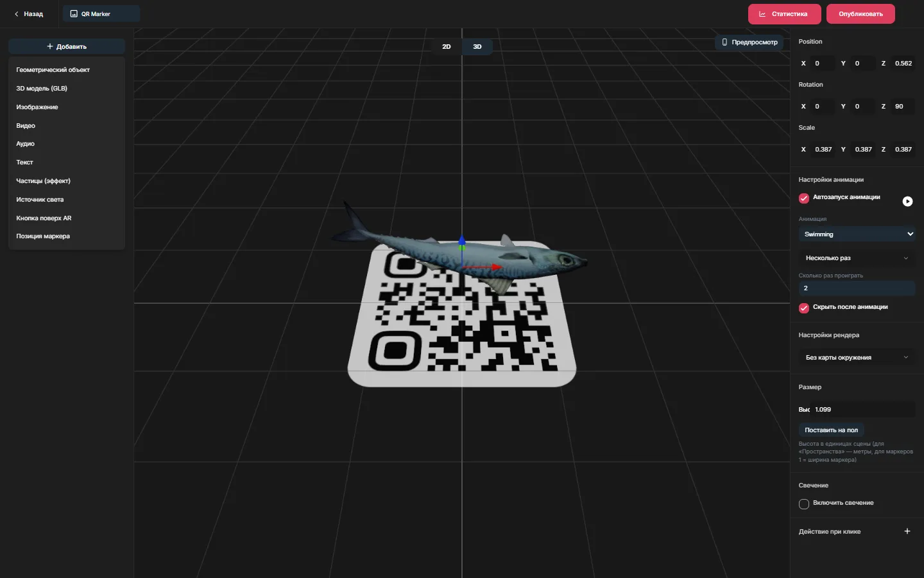Click the Scale Z input field
Screen dimensions: 924x578
(903, 150)
